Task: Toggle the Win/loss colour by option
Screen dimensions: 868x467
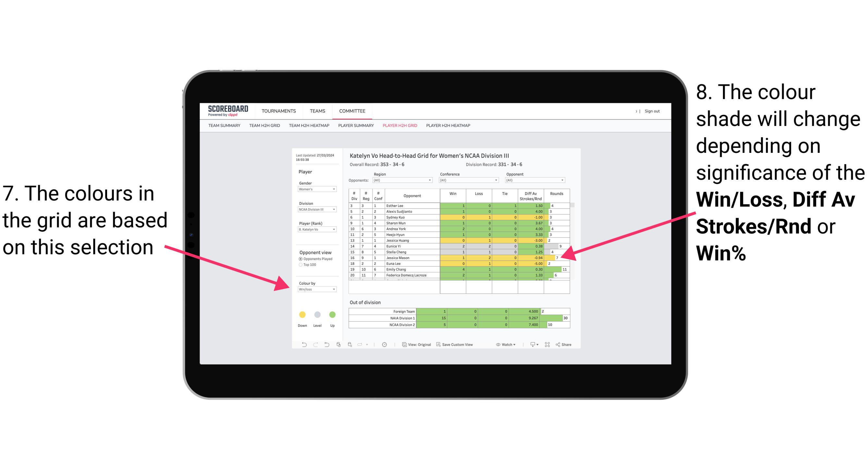Action: (x=316, y=289)
